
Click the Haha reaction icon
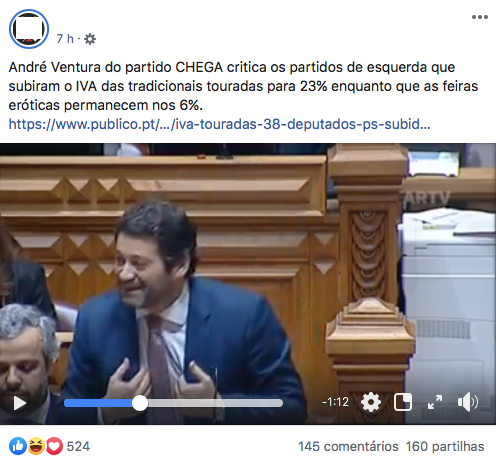pyautogui.click(x=36, y=446)
